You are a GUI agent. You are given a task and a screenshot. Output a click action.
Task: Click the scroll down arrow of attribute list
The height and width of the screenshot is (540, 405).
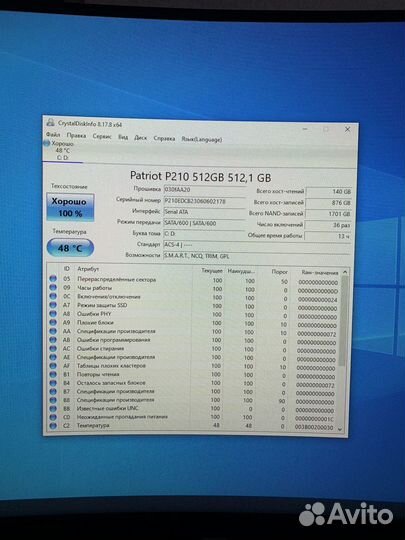tap(340, 429)
